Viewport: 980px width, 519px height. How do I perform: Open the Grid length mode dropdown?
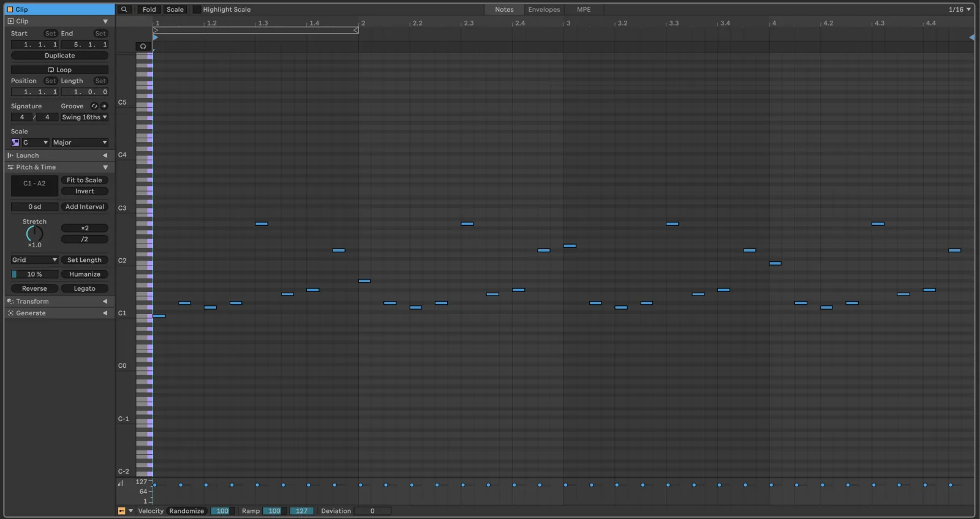34,260
